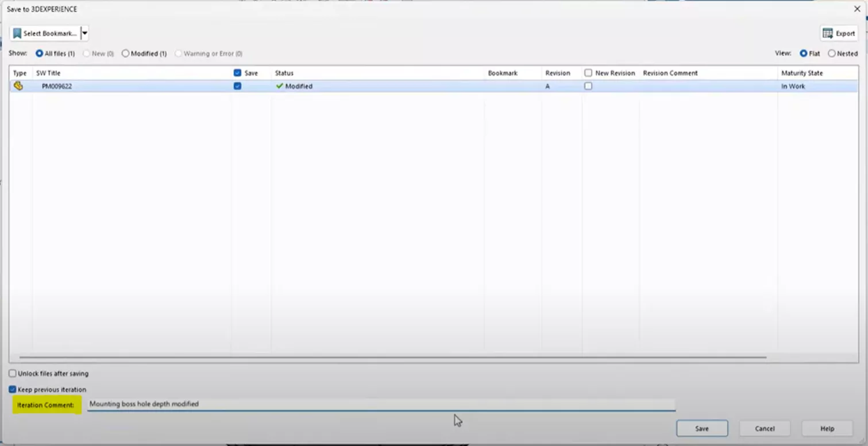
Task: Open Help for the save dialog
Action: (827, 428)
